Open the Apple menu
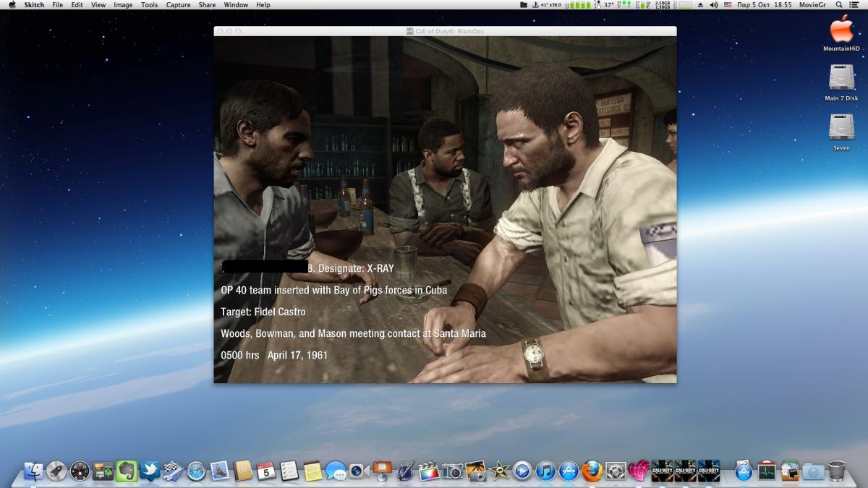 point(12,4)
